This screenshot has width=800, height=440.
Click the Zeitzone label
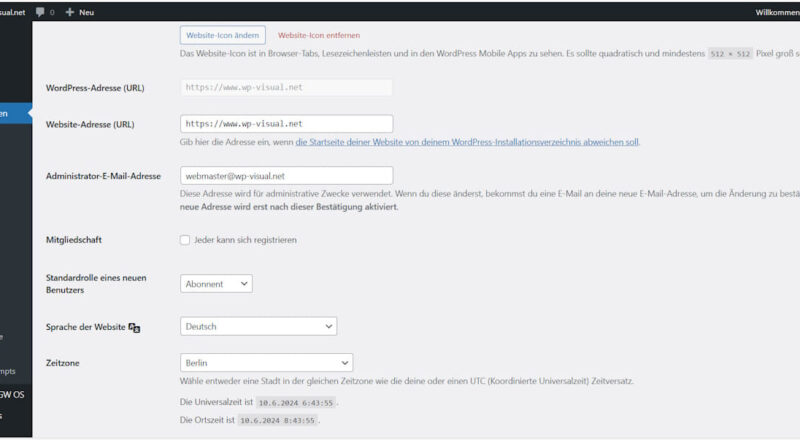tap(63, 363)
